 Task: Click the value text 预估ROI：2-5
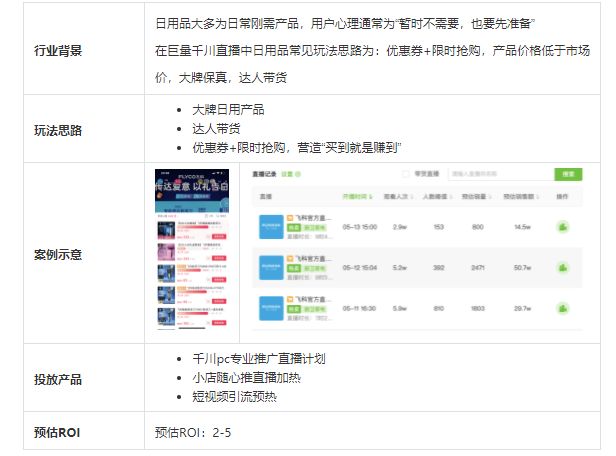(x=193, y=432)
